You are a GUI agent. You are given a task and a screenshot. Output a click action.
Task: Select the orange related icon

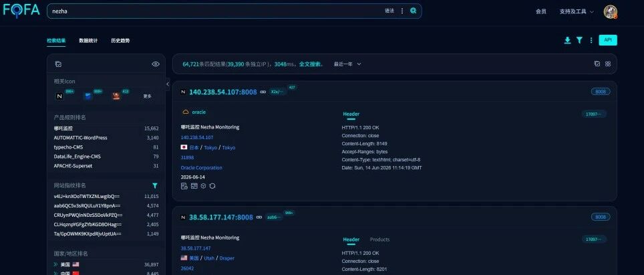coord(116,96)
